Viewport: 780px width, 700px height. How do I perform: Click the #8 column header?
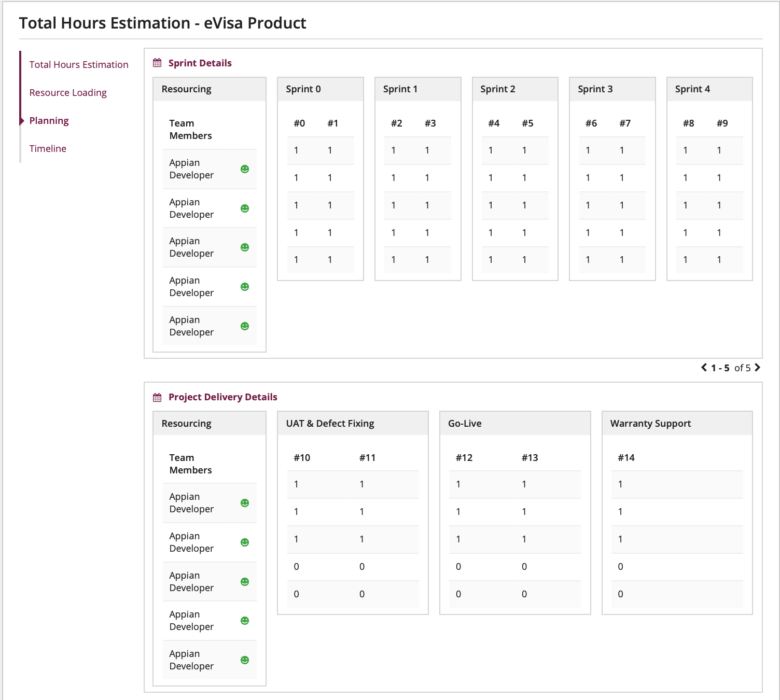[x=689, y=123]
